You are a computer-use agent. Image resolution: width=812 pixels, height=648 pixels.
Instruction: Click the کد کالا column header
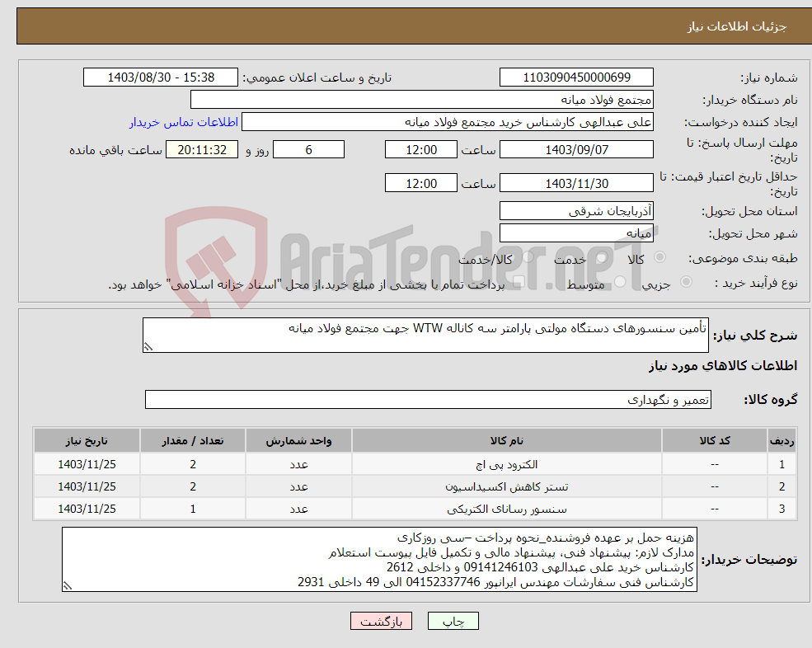[x=715, y=440]
